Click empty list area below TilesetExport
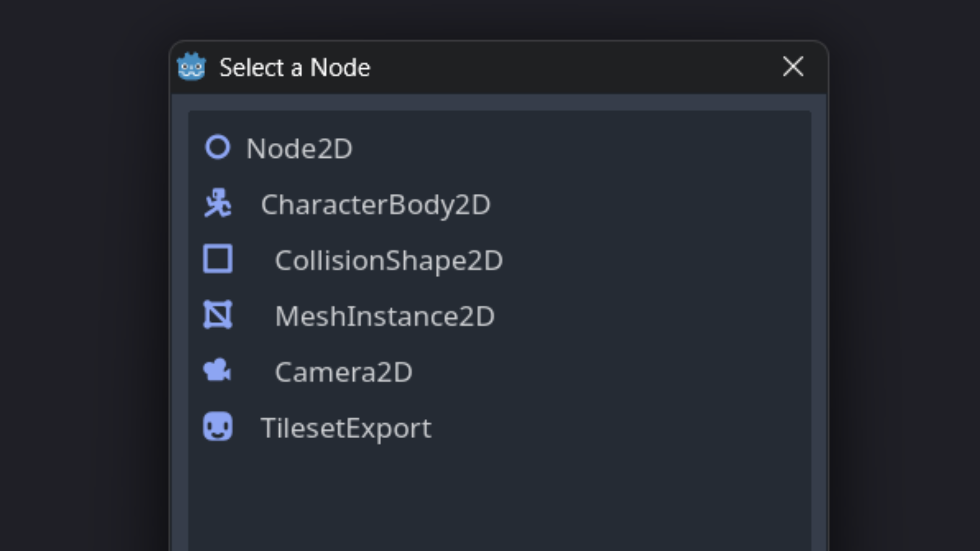The width and height of the screenshot is (980, 551). 499,500
